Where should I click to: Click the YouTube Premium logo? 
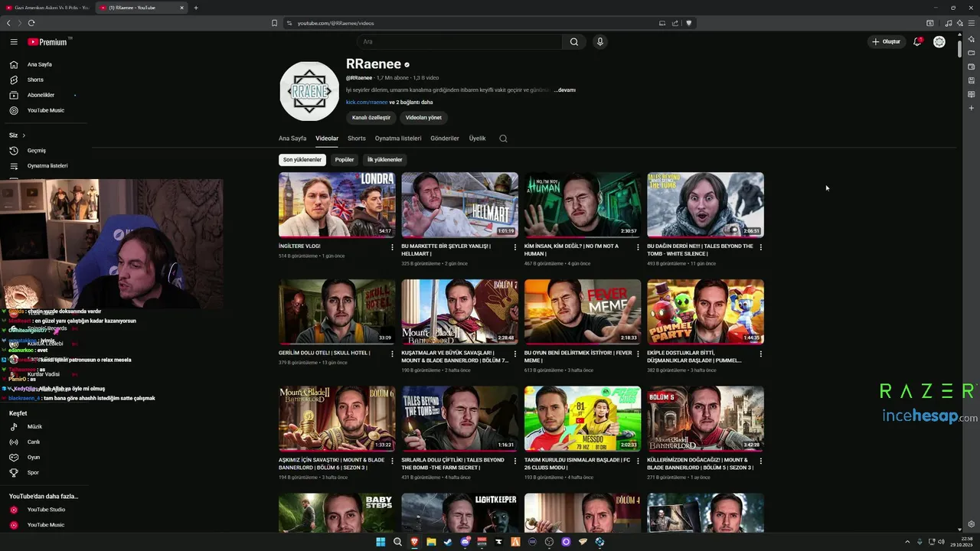(x=47, y=42)
